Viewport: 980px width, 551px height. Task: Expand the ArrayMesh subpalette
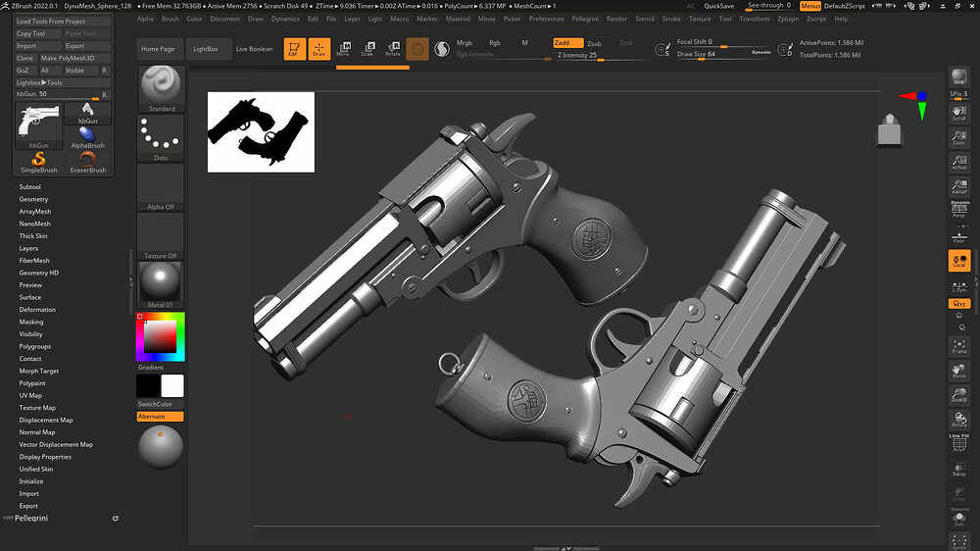(x=35, y=212)
